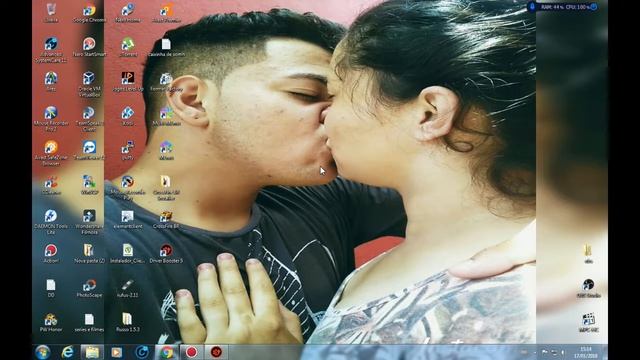Click the Show desktop button on taskbar
This screenshot has width=640, height=360.
(605, 353)
